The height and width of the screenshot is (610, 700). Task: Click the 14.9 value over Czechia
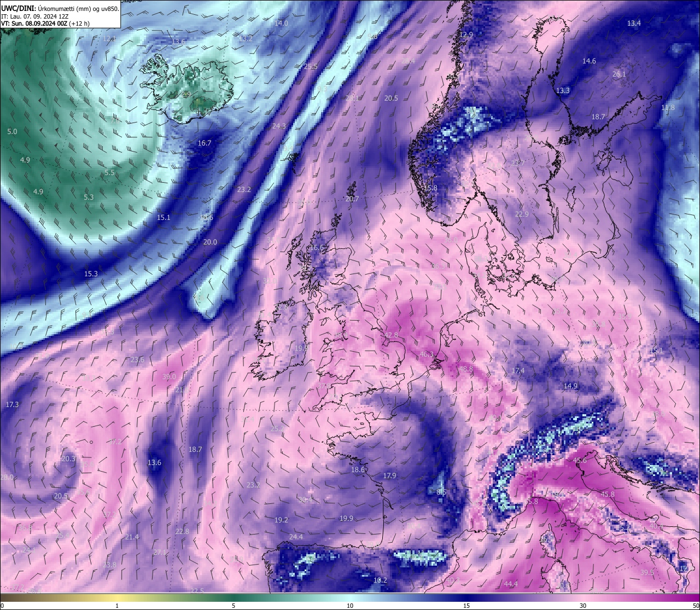pos(570,386)
